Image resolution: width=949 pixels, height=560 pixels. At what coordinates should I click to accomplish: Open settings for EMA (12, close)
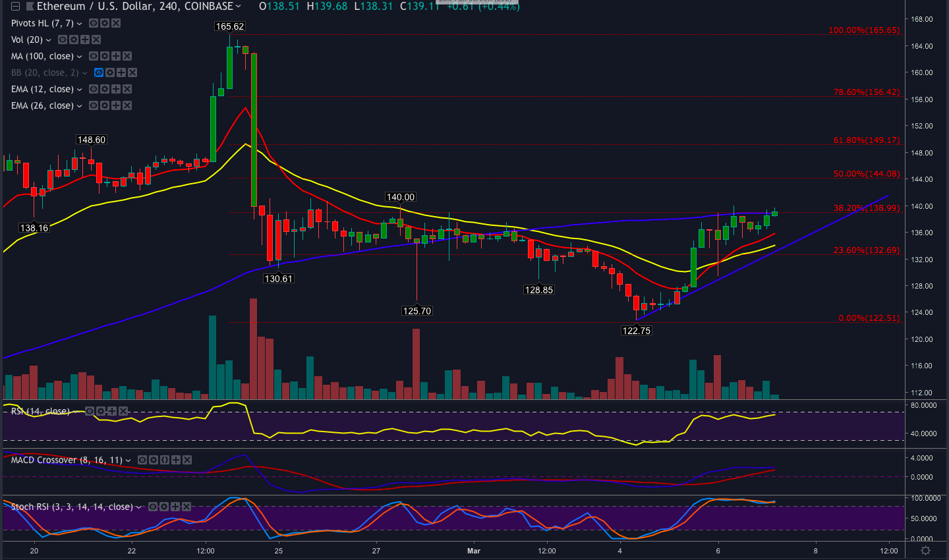coord(103,88)
